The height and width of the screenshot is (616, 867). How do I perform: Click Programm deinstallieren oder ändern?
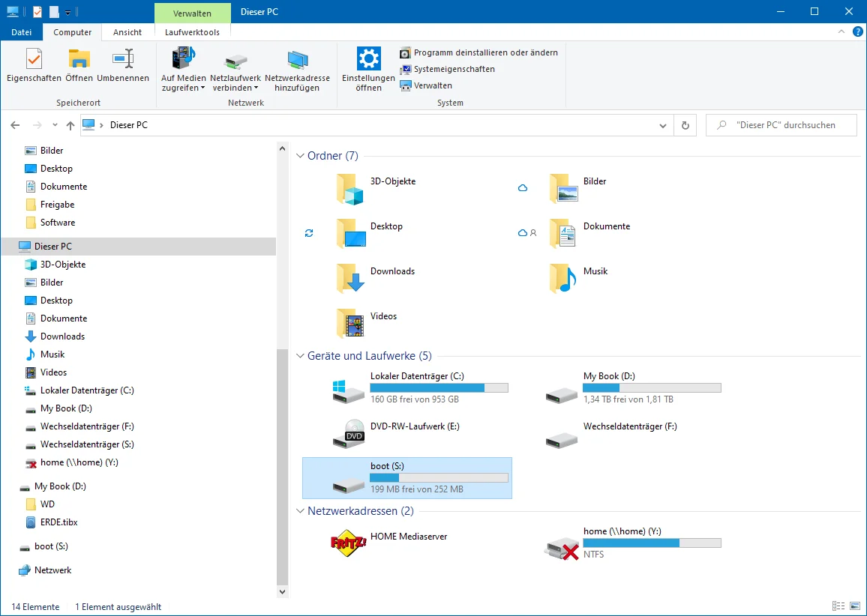point(485,52)
